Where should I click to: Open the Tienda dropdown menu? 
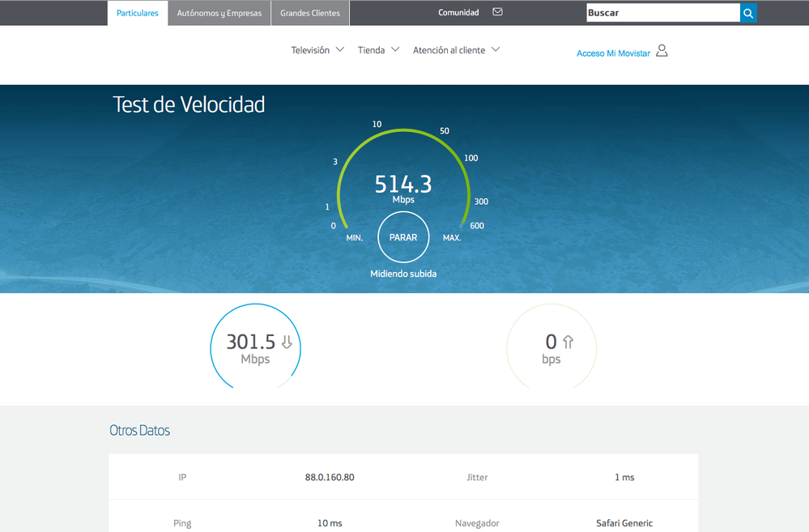tap(378, 50)
